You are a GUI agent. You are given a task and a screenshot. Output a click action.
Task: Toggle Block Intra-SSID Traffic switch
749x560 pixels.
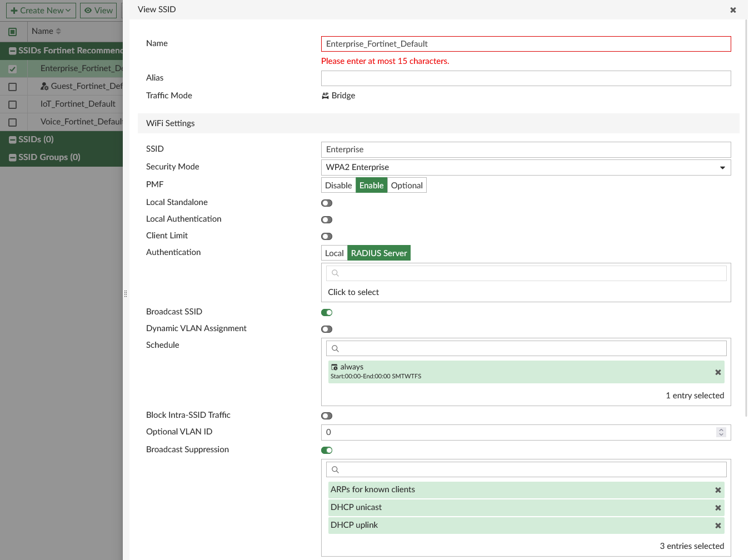(x=327, y=416)
